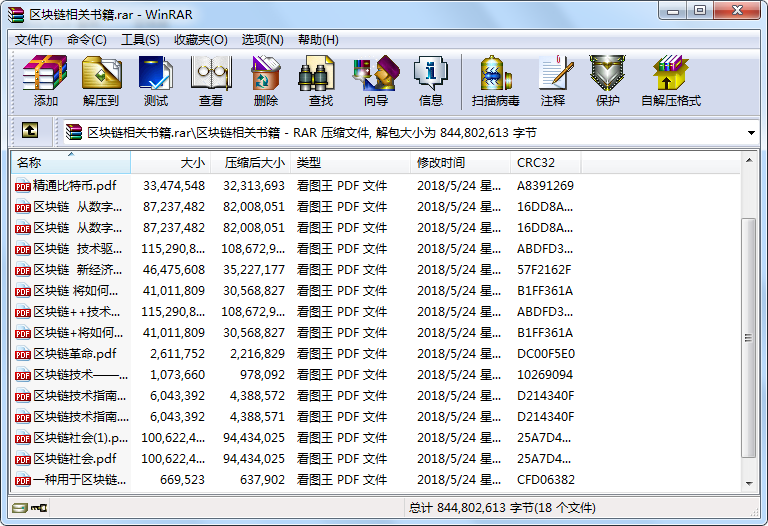
Task: Sort by the 名称 column header
Action: pos(71,163)
